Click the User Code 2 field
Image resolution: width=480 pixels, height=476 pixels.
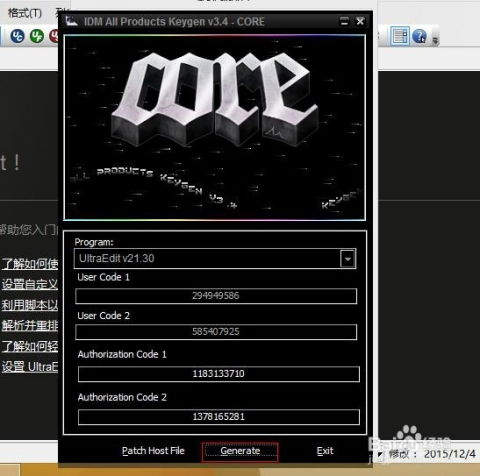click(216, 332)
